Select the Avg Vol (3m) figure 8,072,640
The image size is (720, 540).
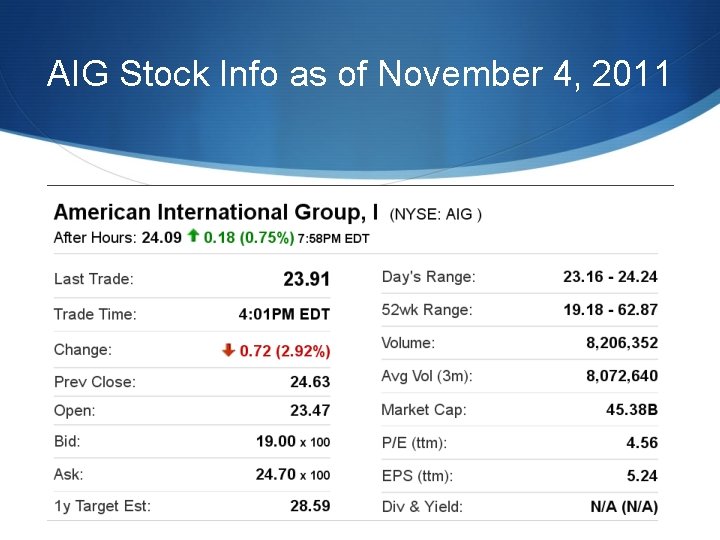[622, 376]
